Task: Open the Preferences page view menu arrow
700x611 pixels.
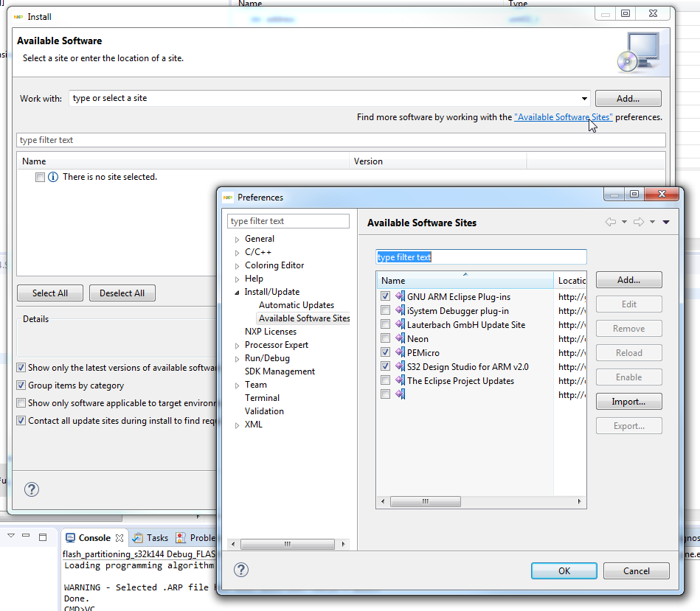Action: pyautogui.click(x=666, y=222)
